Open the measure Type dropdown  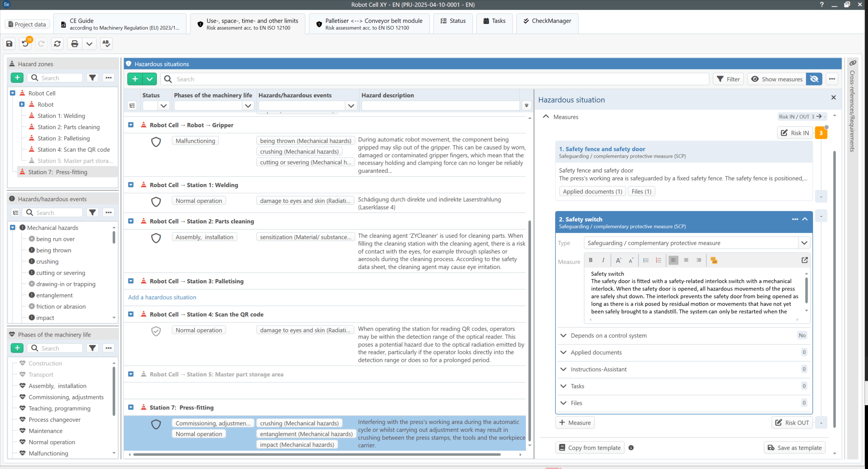click(804, 243)
